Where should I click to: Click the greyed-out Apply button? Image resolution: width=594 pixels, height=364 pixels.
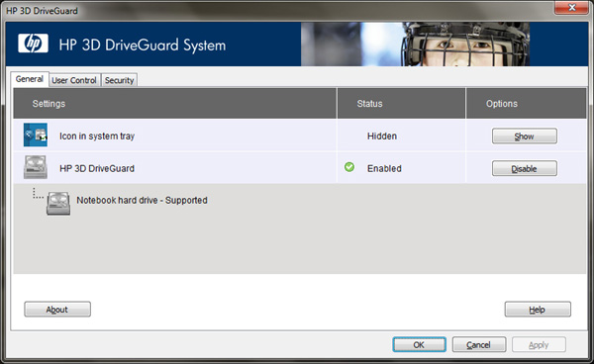539,344
